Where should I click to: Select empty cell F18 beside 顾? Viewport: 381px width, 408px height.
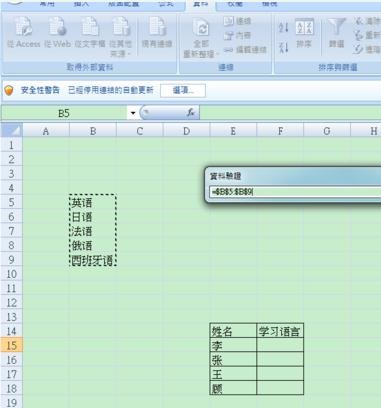click(280, 388)
